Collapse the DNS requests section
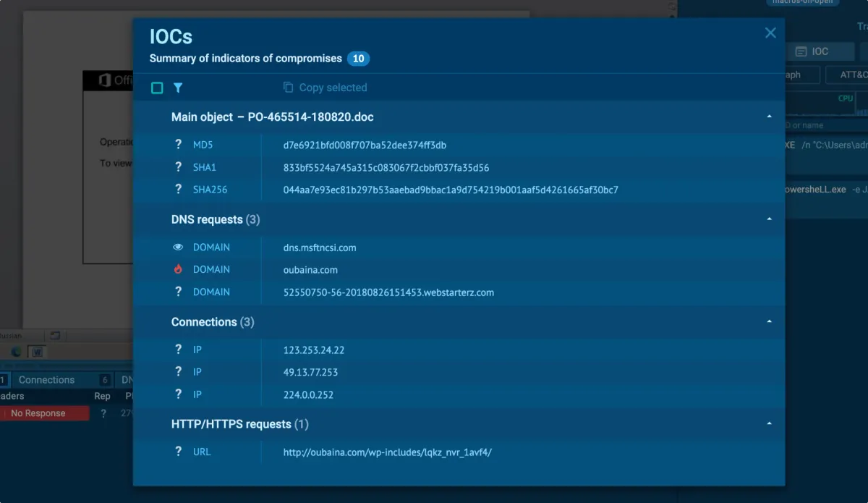 [769, 219]
